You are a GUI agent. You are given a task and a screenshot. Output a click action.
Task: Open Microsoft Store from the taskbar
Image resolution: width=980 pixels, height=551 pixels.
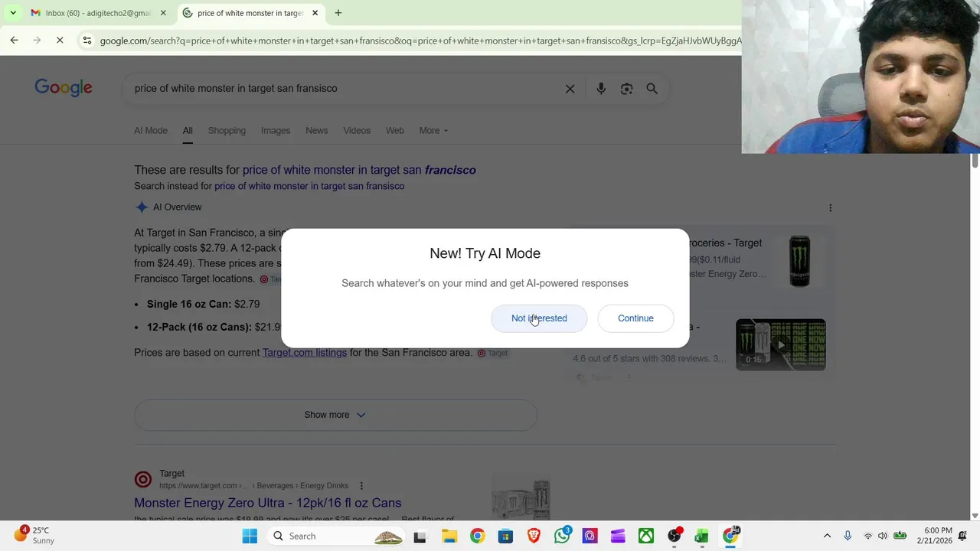click(x=505, y=536)
